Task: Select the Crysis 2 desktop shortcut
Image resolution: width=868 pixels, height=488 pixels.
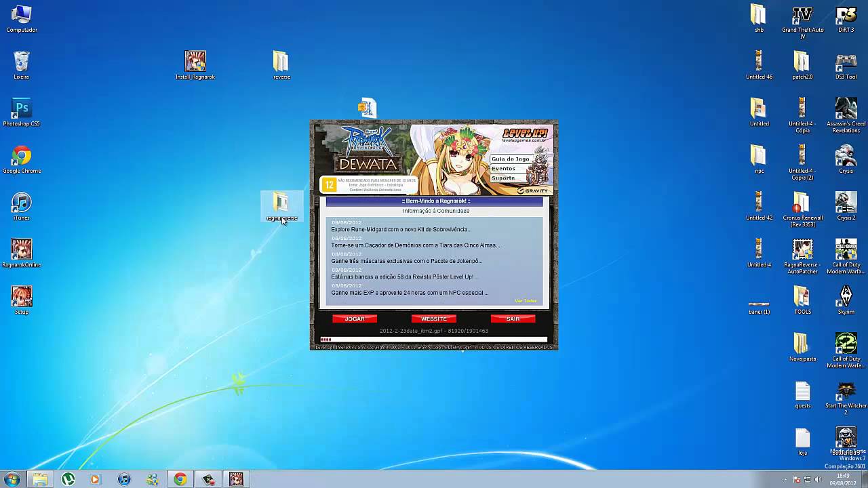Action: pyautogui.click(x=846, y=207)
